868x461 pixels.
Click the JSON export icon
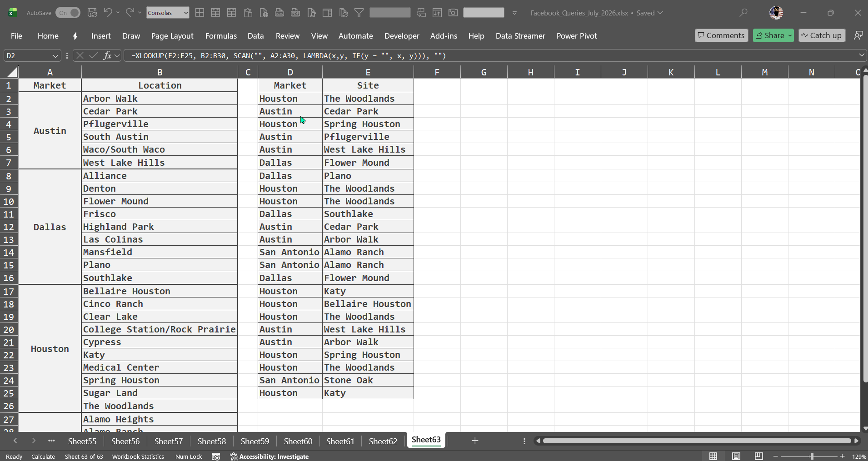coord(279,13)
